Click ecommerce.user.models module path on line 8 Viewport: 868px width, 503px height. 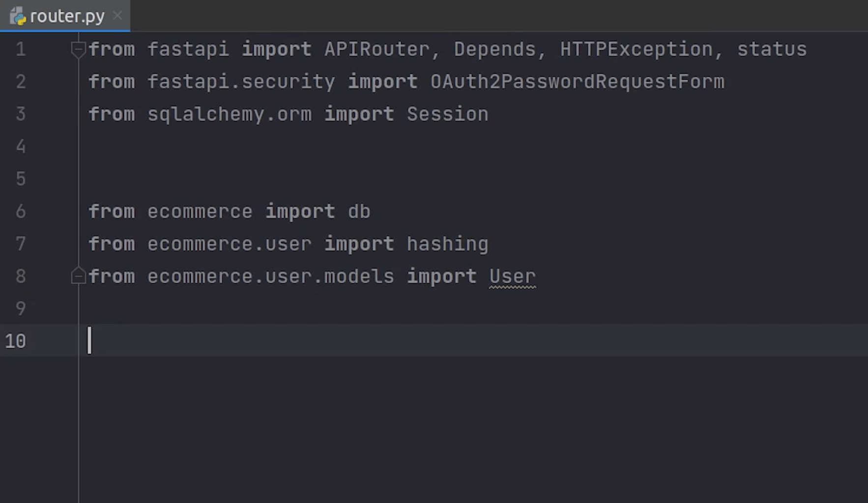(x=270, y=276)
